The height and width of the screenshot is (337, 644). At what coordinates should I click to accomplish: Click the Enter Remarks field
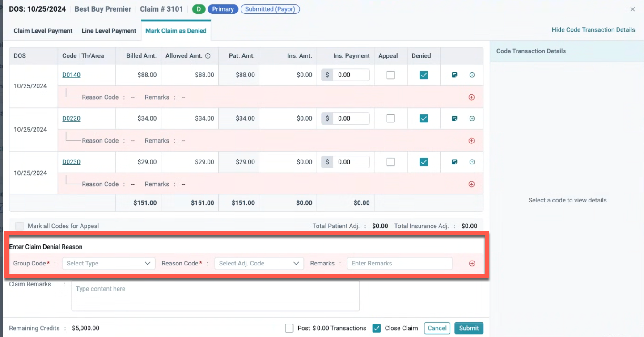click(x=399, y=263)
